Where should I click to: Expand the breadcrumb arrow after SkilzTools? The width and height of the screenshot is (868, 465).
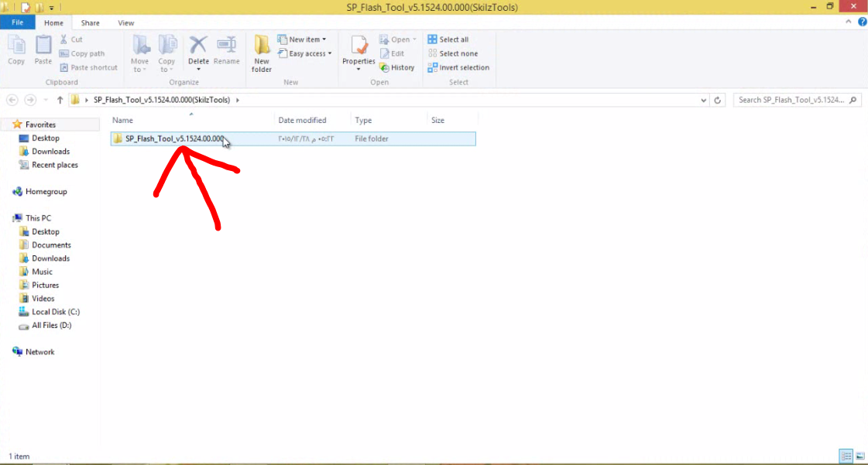pos(238,100)
